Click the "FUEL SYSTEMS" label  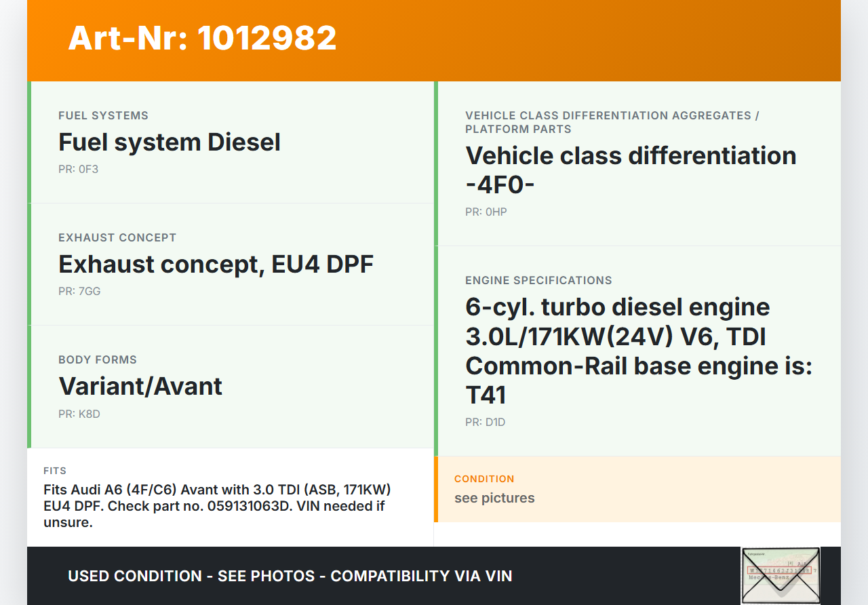103,115
